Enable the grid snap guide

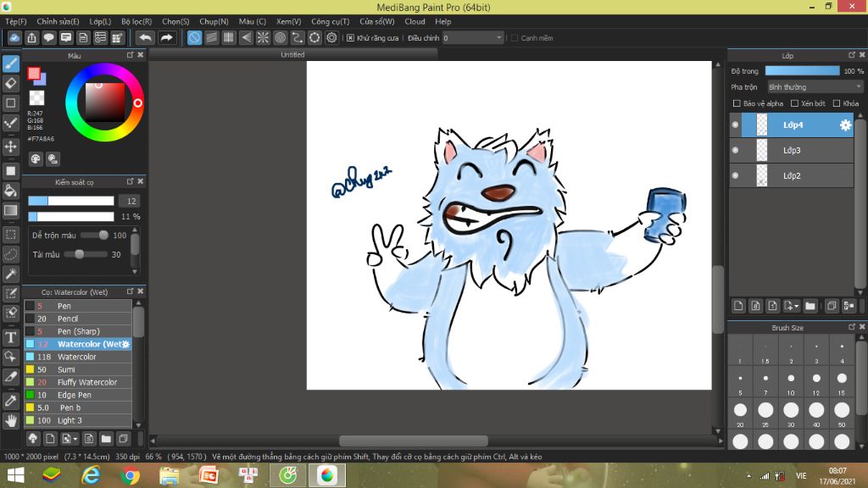click(x=229, y=37)
